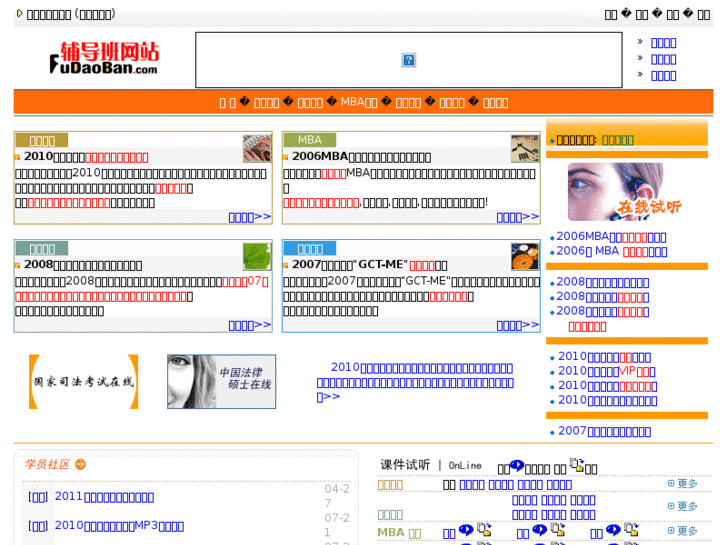Viewport: 727px width, 545px height.
Task: Click the >> read-more link in 2010 card
Action: coord(249,217)
